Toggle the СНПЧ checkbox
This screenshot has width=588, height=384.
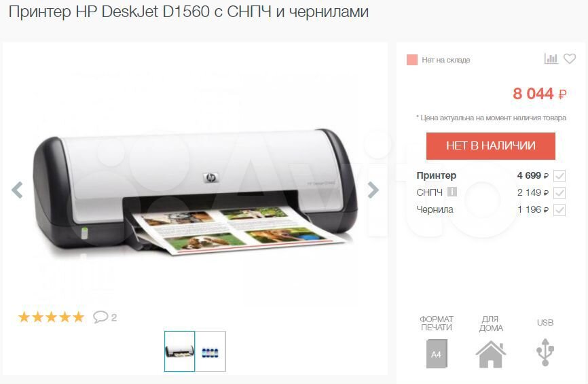(x=559, y=193)
